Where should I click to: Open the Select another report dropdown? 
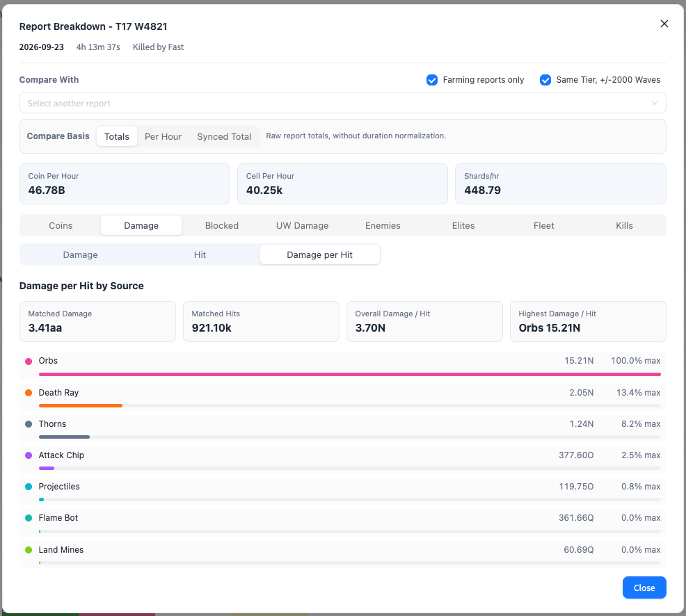[342, 103]
